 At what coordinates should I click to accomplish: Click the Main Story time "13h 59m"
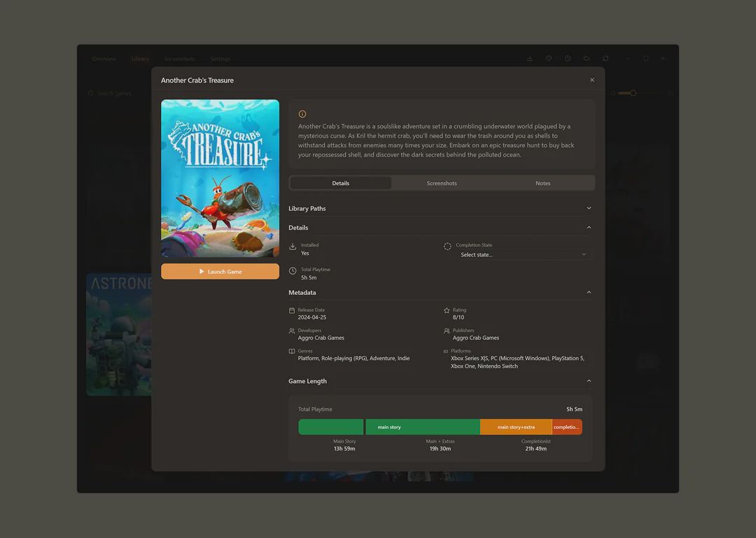tap(344, 449)
